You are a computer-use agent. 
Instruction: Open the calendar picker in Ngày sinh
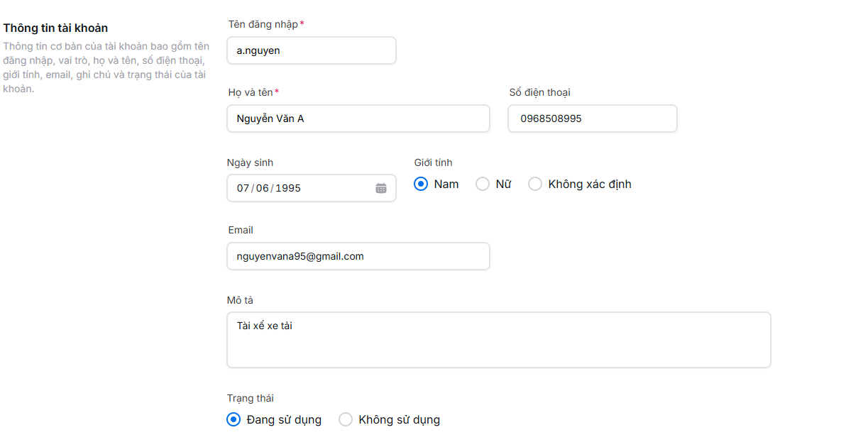[381, 188]
